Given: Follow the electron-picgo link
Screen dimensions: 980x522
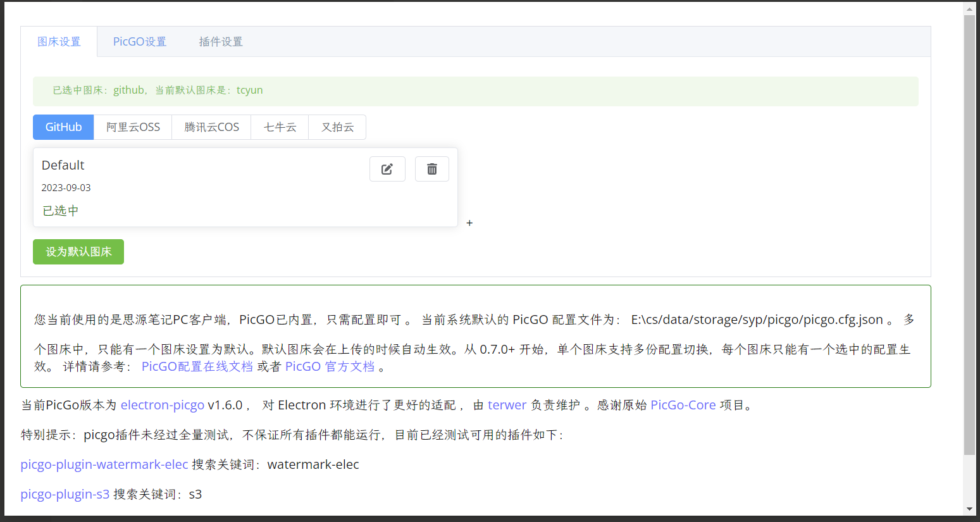Looking at the screenshot, I should pos(163,405).
